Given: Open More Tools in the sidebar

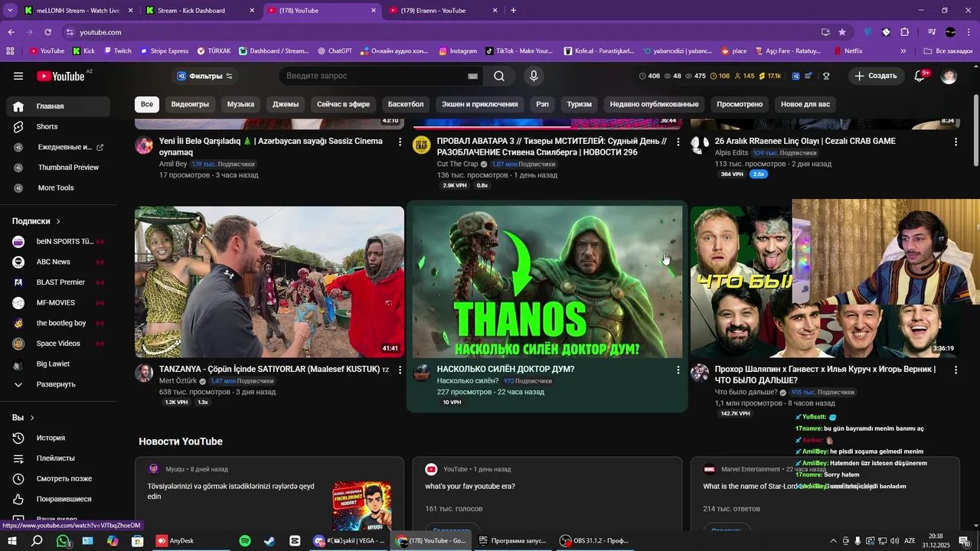Looking at the screenshot, I should (58, 187).
